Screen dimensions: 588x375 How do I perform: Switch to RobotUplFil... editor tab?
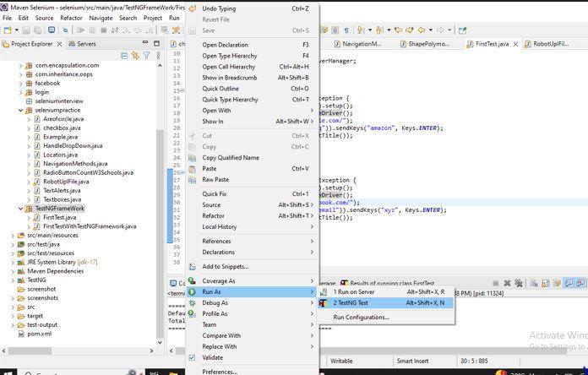point(547,44)
